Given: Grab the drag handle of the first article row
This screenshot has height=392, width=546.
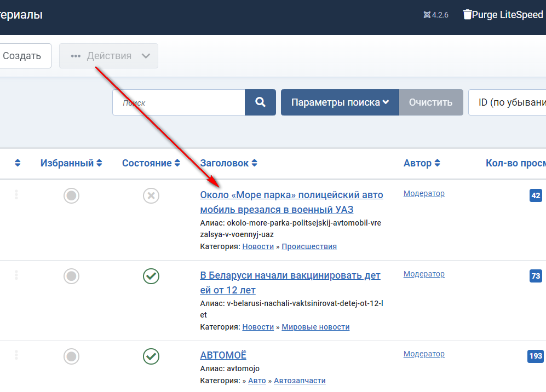Looking at the screenshot, I should 16,194.
